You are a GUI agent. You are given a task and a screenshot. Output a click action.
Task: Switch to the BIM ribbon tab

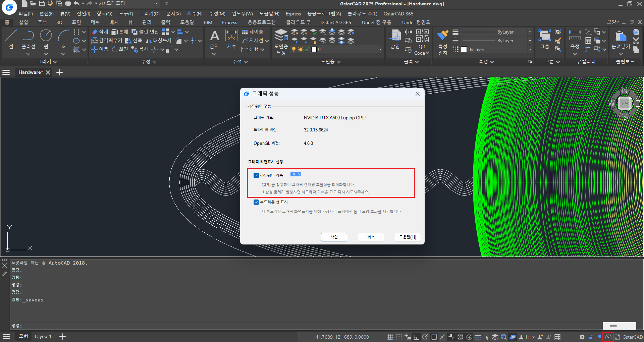point(208,22)
